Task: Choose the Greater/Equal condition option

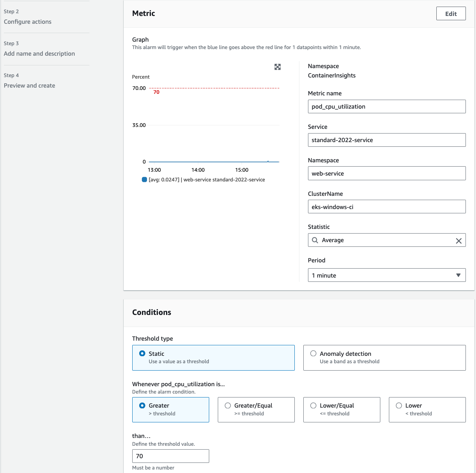Action: (228, 406)
